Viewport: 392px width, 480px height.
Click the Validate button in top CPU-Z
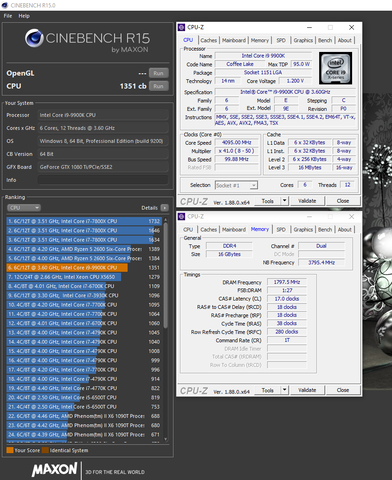click(307, 201)
